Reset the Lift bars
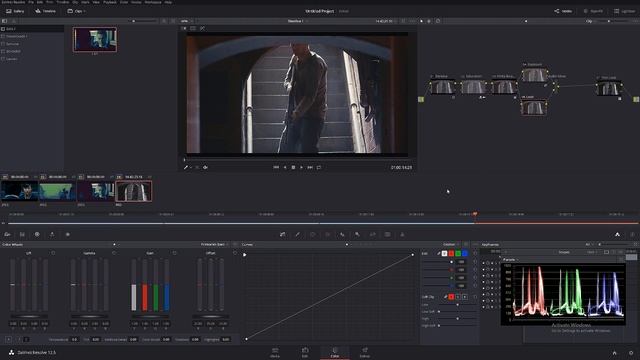 click(53, 253)
